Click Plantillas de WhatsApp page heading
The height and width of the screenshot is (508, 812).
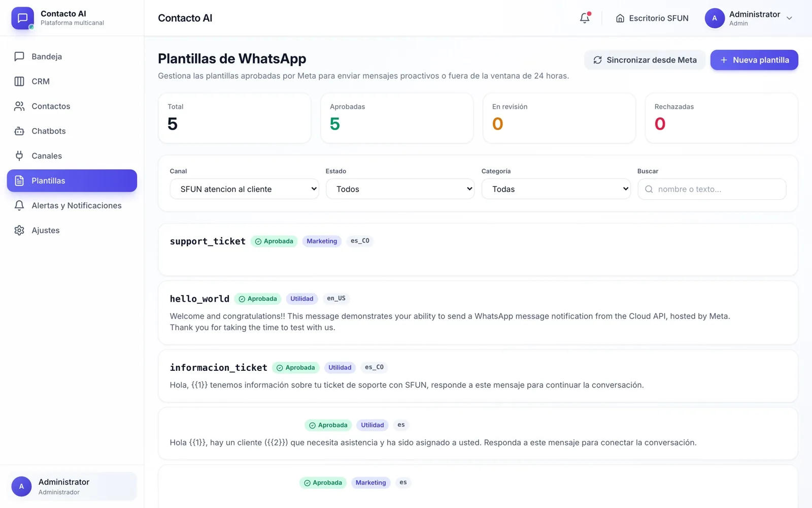pos(232,58)
